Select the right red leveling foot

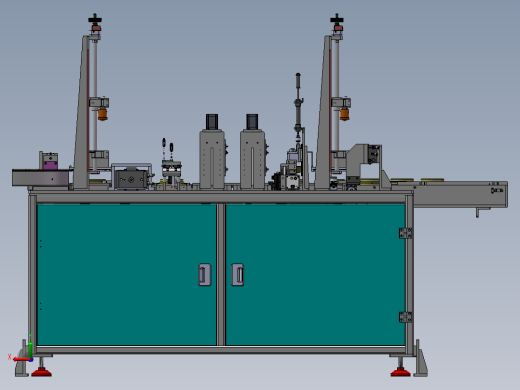tap(400, 372)
